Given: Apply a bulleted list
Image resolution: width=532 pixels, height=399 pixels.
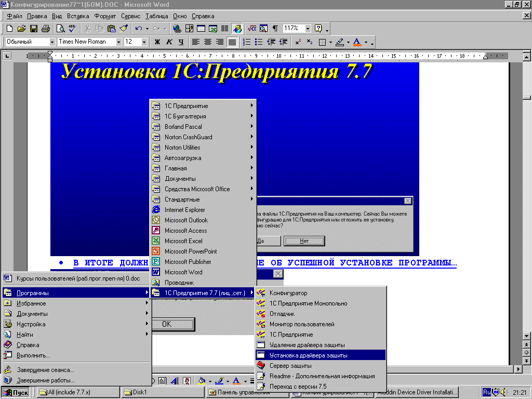Looking at the screenshot, I should coord(259,42).
